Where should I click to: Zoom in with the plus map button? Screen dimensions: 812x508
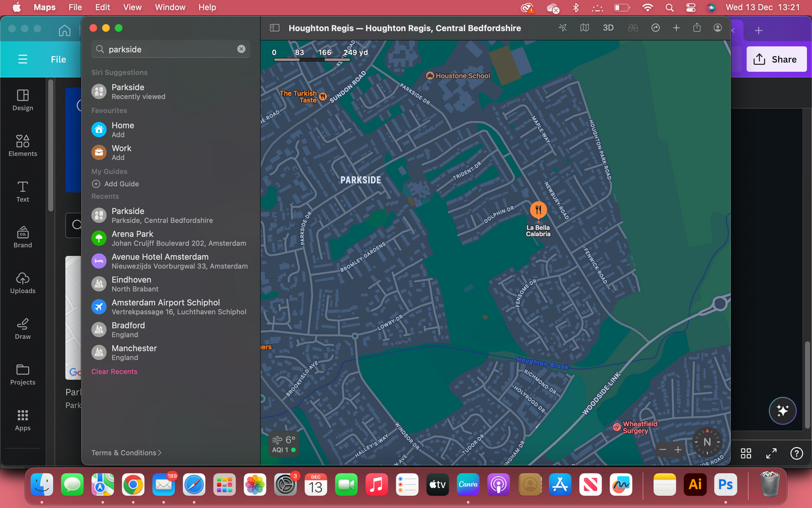click(678, 450)
